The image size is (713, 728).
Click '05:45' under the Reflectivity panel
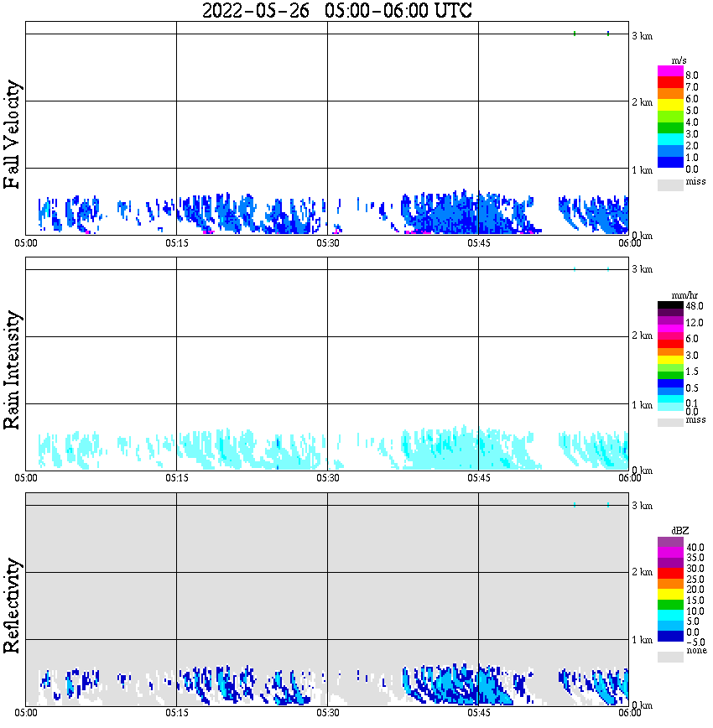pos(479,713)
